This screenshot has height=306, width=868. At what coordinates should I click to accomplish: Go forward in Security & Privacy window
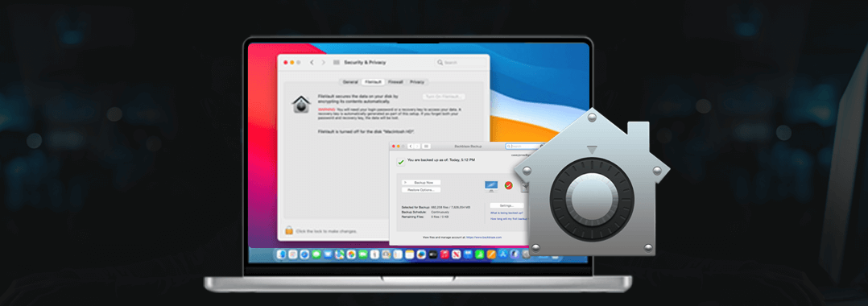tap(324, 63)
